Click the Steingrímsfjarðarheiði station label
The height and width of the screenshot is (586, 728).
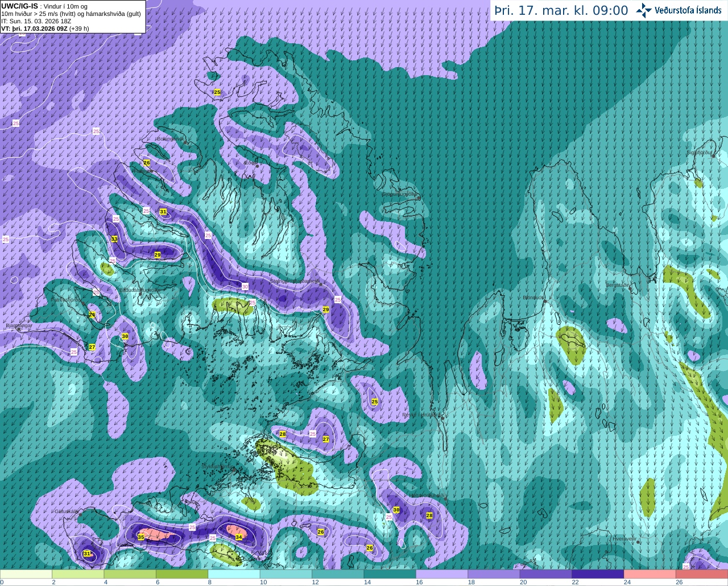(295, 280)
